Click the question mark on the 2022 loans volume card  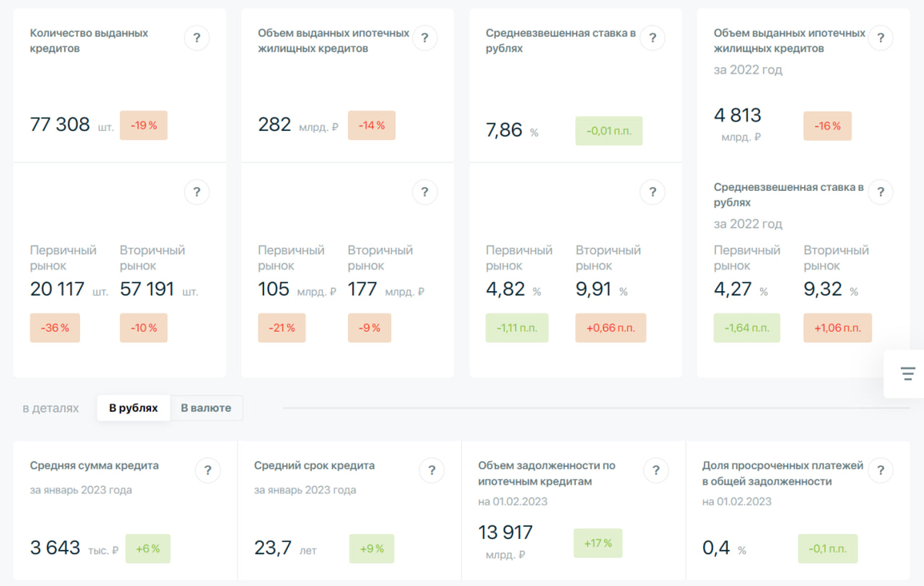pos(880,38)
